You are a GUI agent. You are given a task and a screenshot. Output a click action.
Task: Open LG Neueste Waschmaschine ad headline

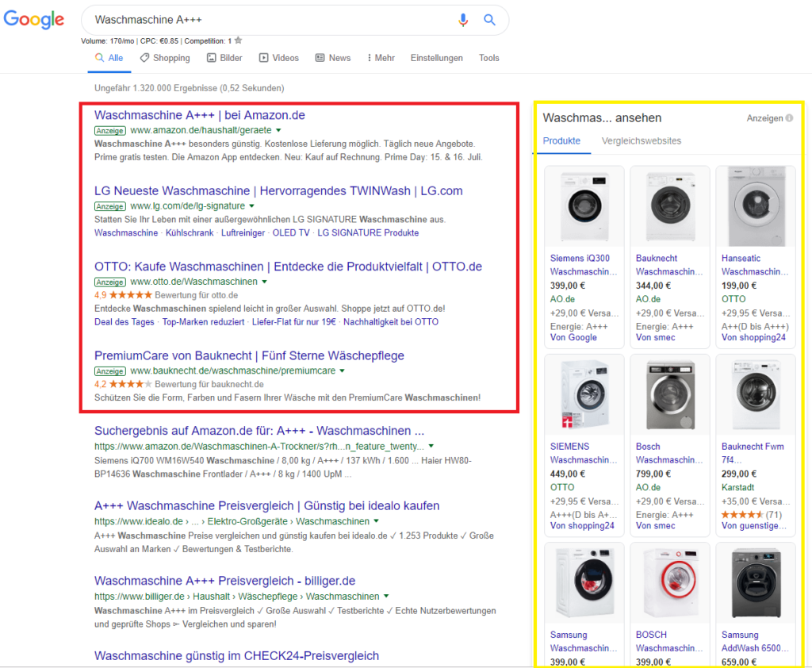[278, 190]
